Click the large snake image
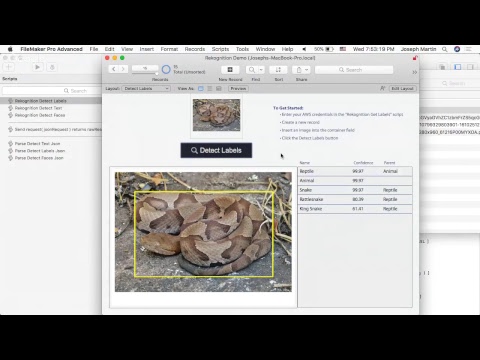The height and width of the screenshot is (360, 480). [203, 232]
